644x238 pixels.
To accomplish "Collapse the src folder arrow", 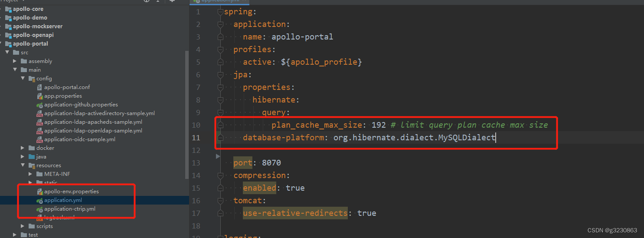I will click(x=7, y=52).
